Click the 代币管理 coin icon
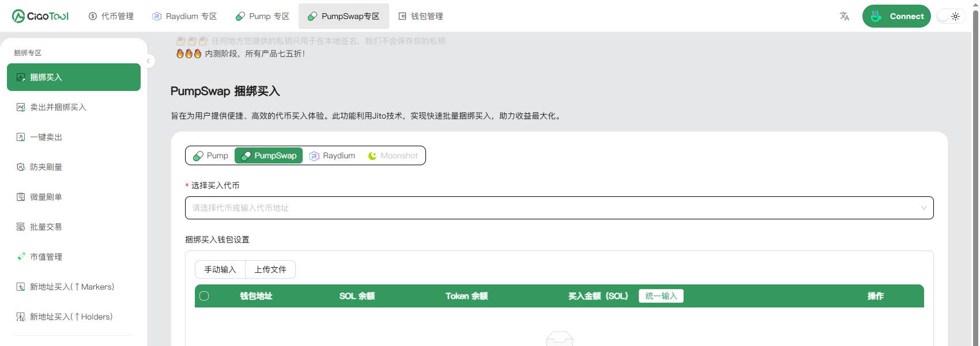This screenshot has width=980, height=346. coord(93,16)
